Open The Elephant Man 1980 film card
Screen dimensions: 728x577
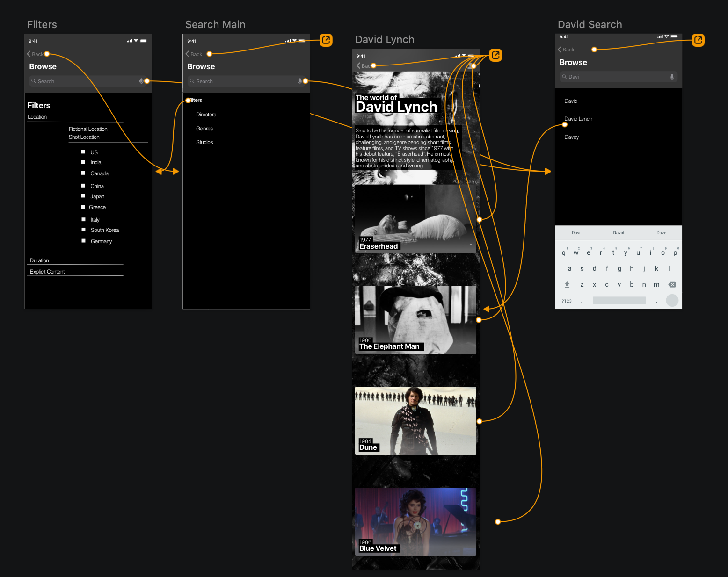415,320
